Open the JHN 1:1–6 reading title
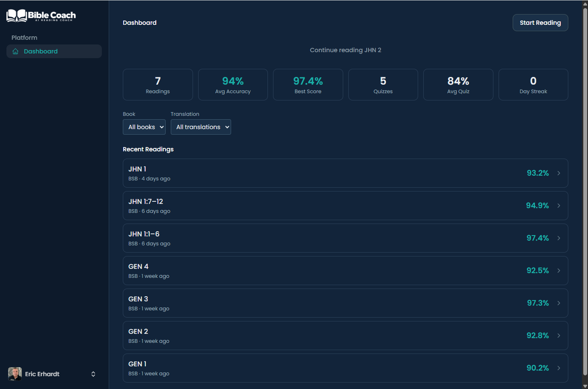588x389 pixels. pos(144,234)
